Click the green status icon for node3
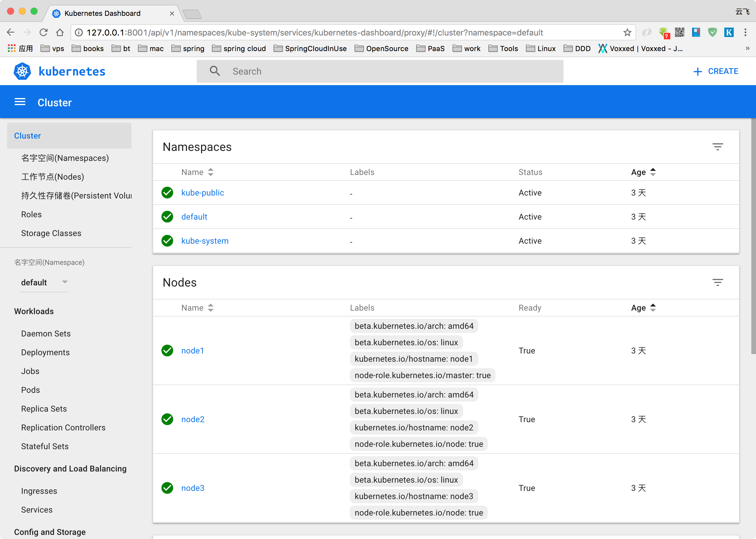 [167, 488]
